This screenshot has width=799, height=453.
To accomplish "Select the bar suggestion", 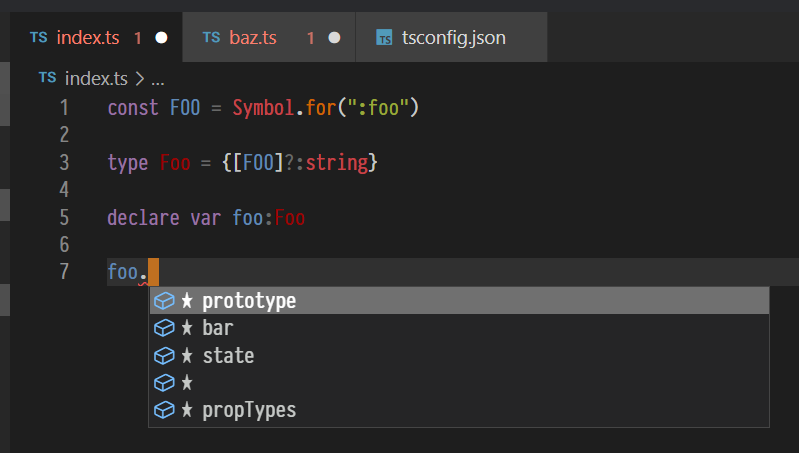I will click(x=459, y=328).
